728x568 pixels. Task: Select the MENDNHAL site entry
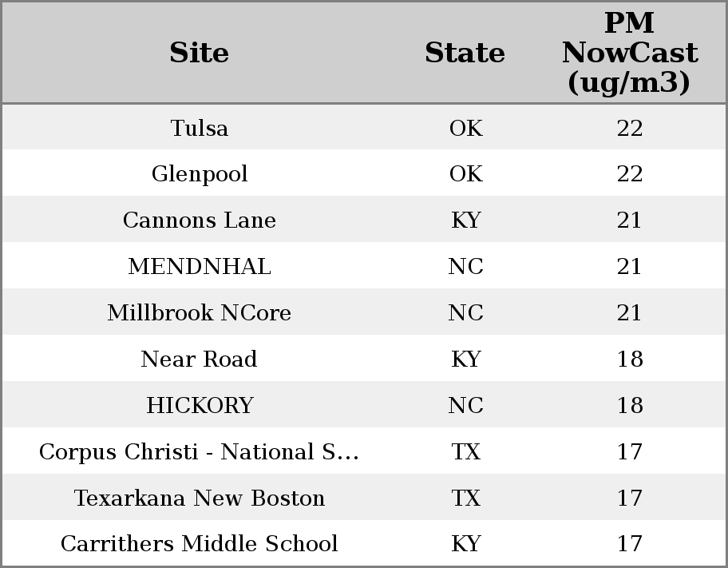point(200,267)
